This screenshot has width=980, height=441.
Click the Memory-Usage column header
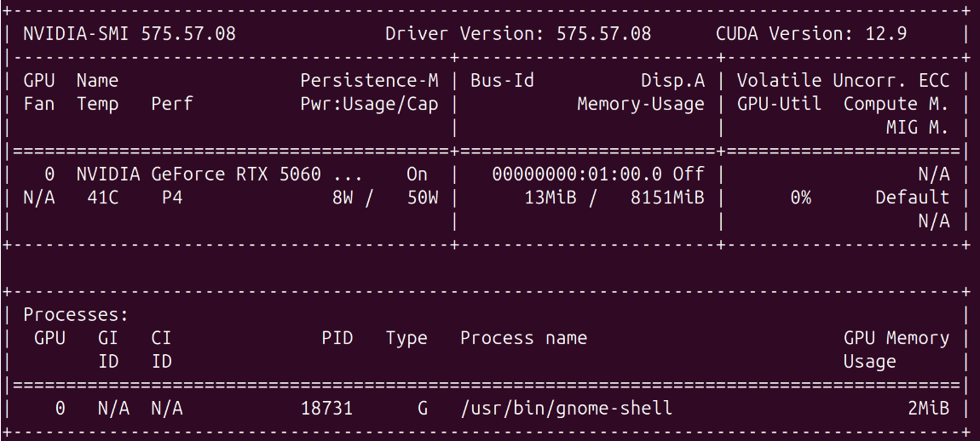tap(641, 104)
